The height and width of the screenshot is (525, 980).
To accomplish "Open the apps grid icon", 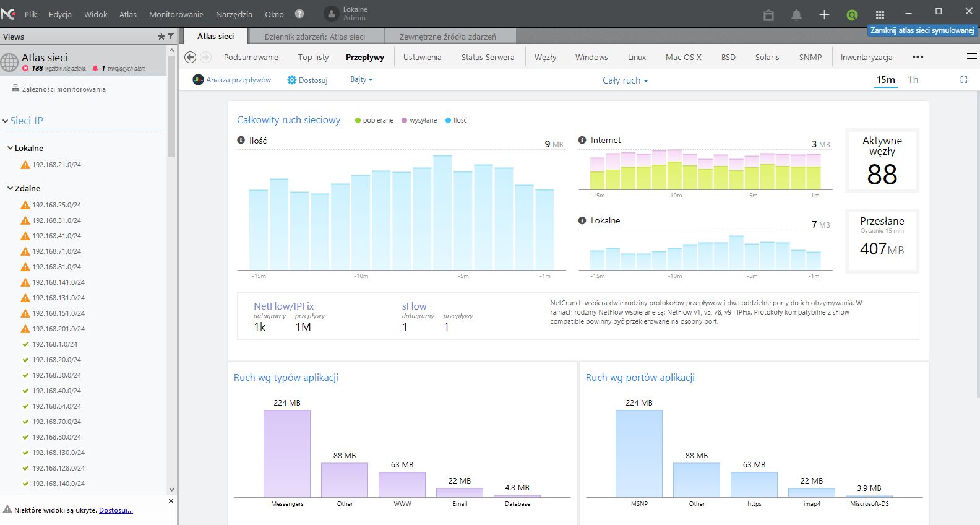I will (880, 15).
